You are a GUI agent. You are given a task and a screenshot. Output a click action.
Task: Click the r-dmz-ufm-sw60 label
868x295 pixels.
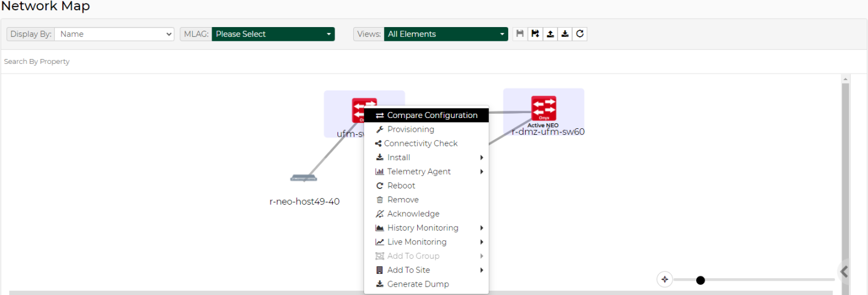click(x=548, y=132)
